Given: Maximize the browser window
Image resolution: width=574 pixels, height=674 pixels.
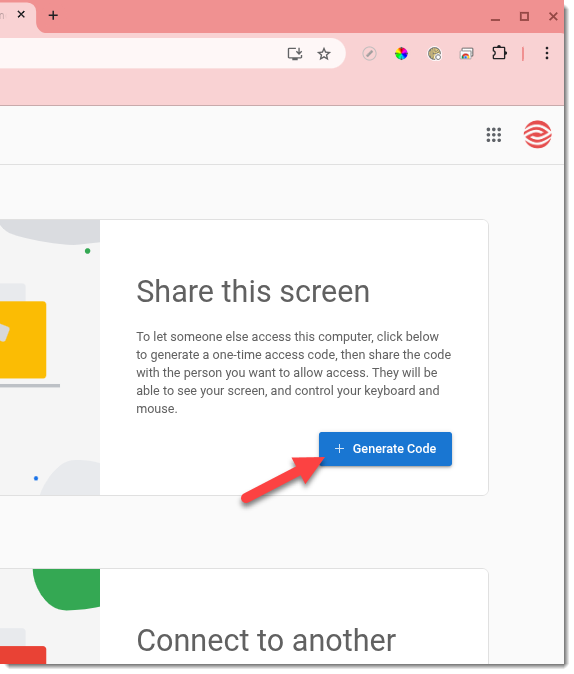Looking at the screenshot, I should click(524, 17).
